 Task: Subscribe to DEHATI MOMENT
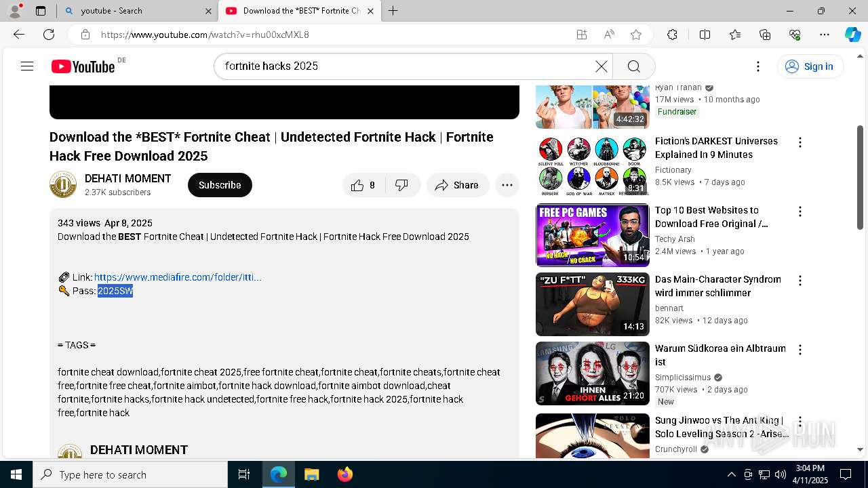tap(220, 185)
